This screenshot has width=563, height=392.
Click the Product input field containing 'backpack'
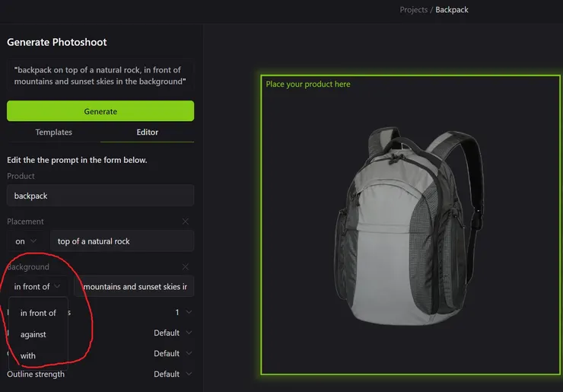click(x=100, y=196)
